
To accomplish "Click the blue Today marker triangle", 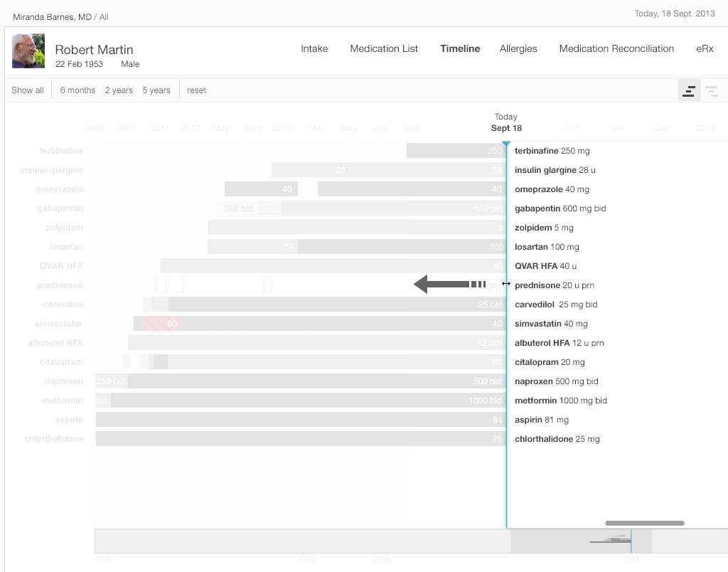I will (506, 145).
